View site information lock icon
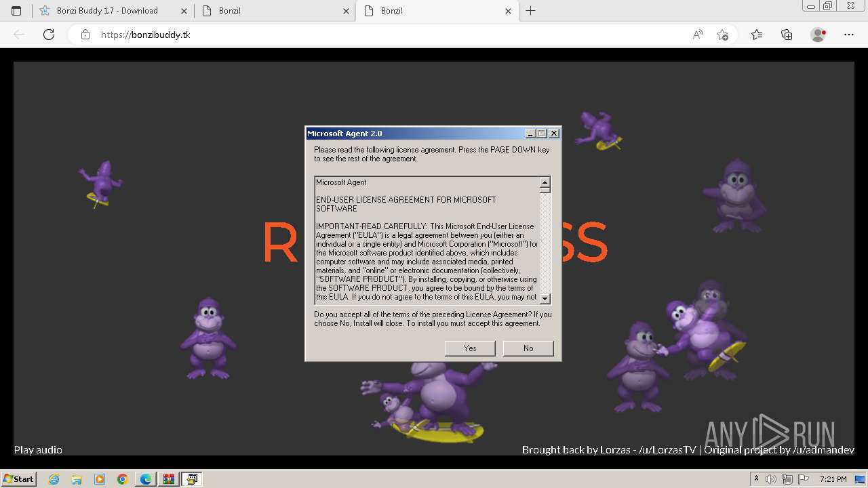 point(85,35)
